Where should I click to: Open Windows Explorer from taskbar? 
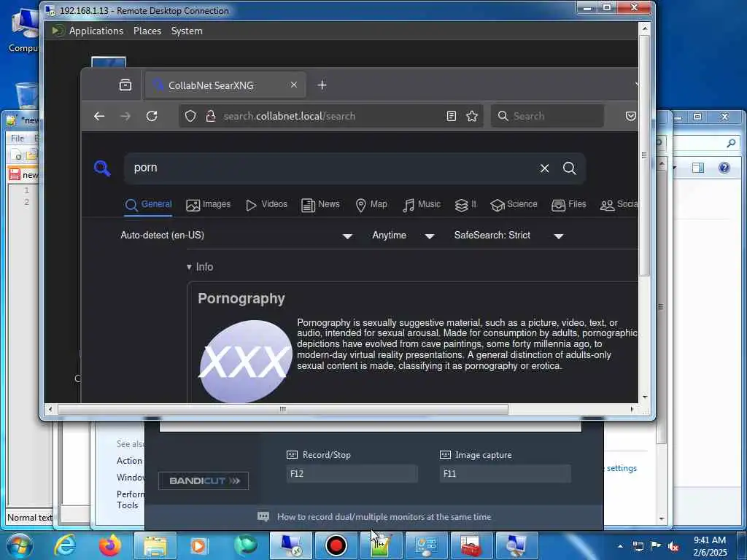pos(155,545)
